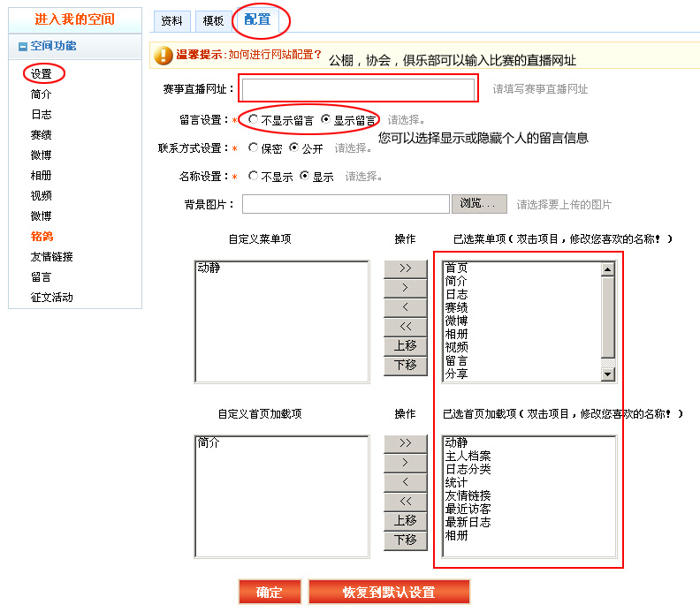Select 保密 for contact settings
This screenshot has width=700, height=612.
(x=255, y=148)
